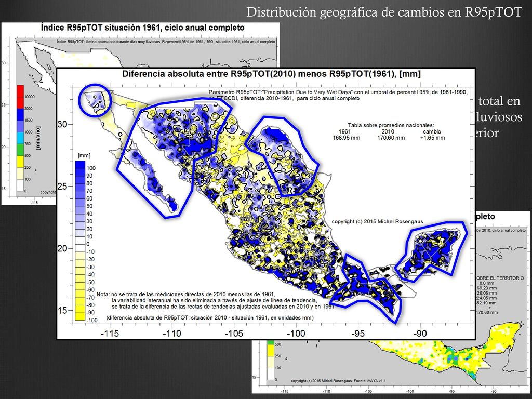Click the "25" latitude label on main map axis
The width and height of the screenshot is (532, 399).
62,187
